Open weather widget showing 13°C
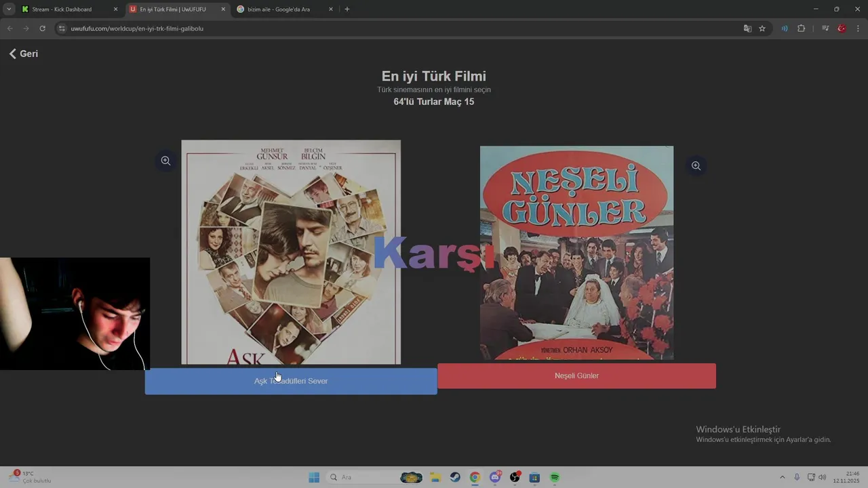The width and height of the screenshot is (868, 488). [31, 477]
